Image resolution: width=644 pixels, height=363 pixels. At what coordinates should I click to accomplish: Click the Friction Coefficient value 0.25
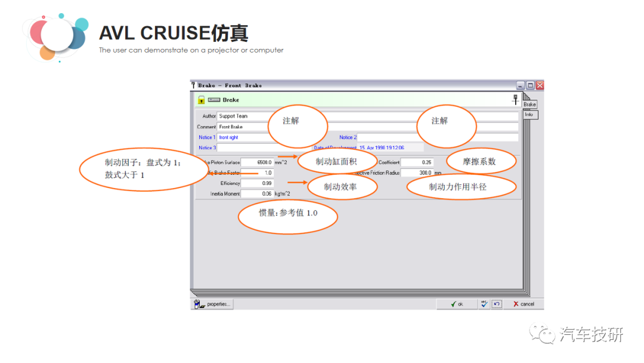tap(416, 162)
